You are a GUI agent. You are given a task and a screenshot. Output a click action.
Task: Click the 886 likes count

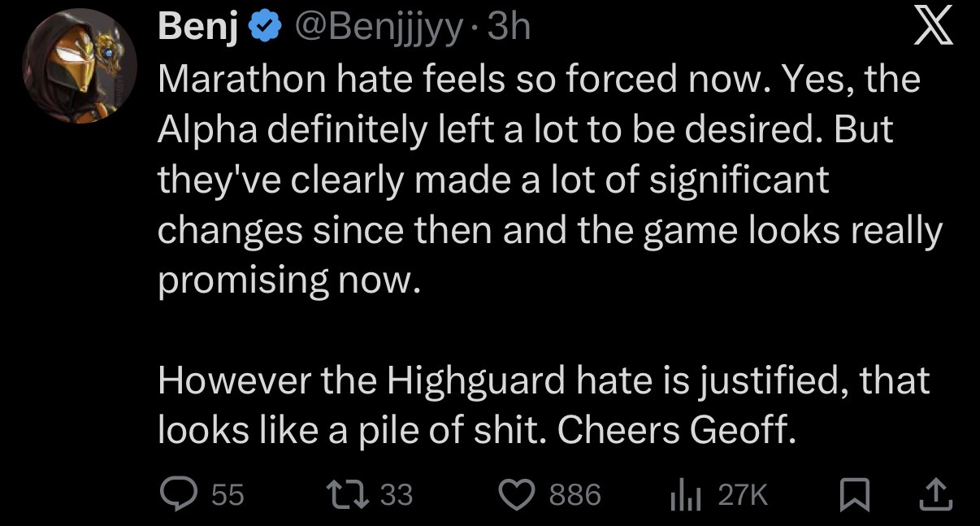(x=576, y=494)
